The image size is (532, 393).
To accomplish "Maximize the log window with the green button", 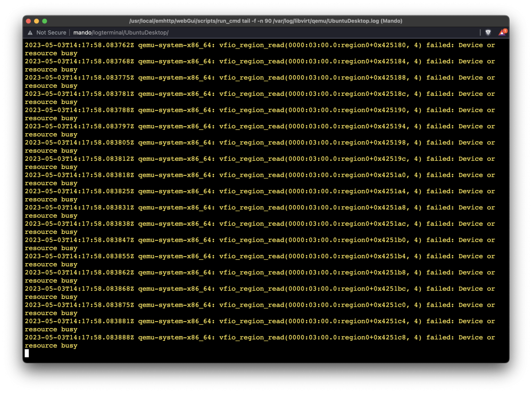I will pyautogui.click(x=45, y=21).
